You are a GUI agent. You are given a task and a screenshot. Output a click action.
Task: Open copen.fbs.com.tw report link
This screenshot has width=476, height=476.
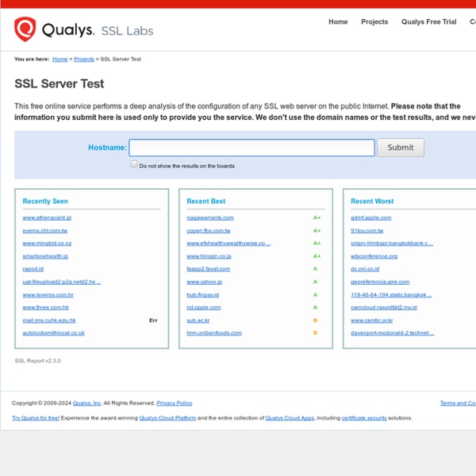click(x=209, y=231)
